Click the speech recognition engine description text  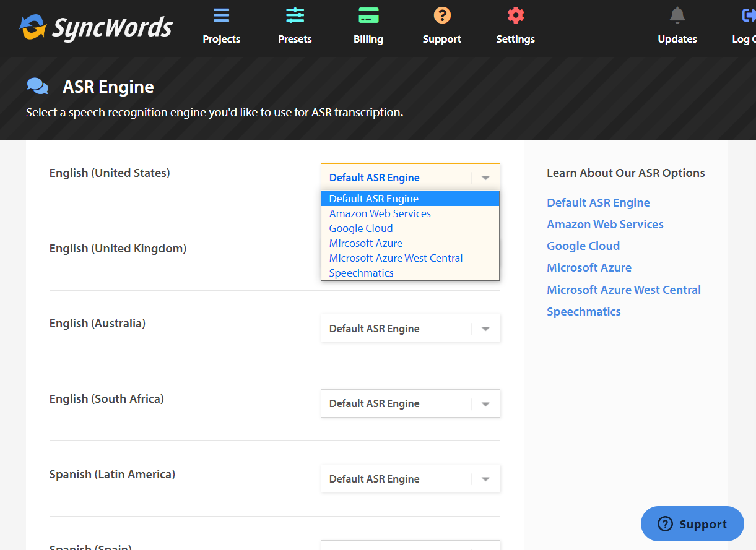pyautogui.click(x=215, y=113)
